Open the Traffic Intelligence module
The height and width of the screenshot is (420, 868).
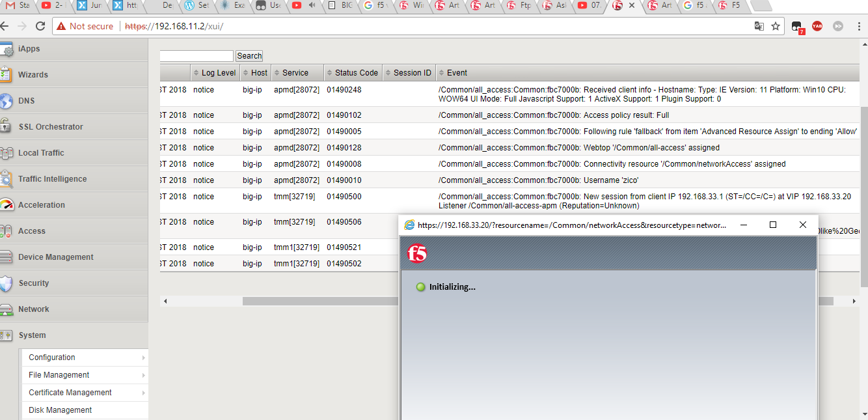pos(8,178)
